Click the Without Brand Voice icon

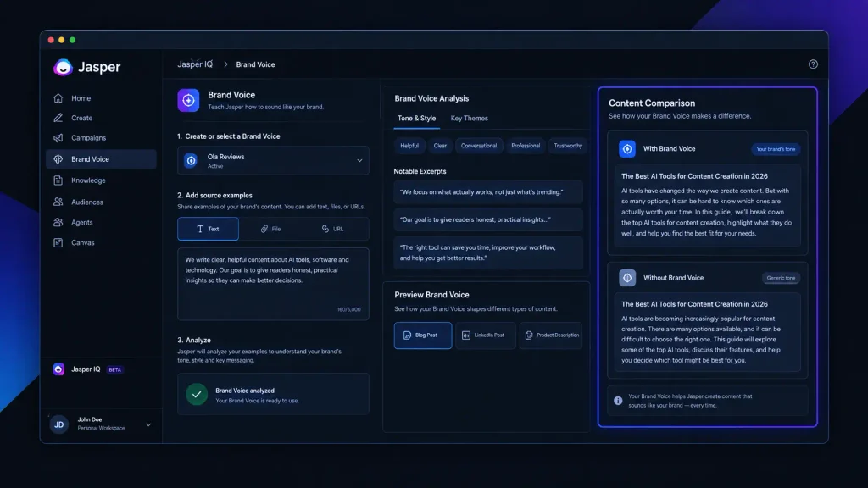tap(626, 278)
